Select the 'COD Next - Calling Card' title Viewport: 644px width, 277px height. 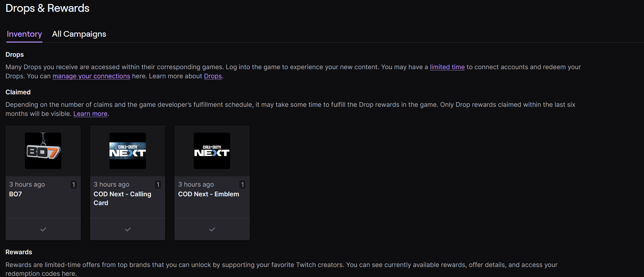[122, 198]
